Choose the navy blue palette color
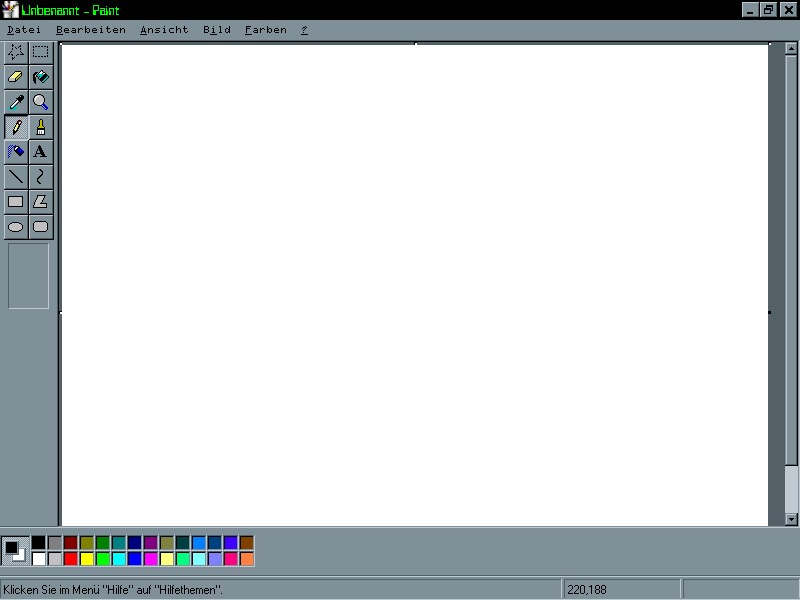The height and width of the screenshot is (600, 800). click(135, 542)
